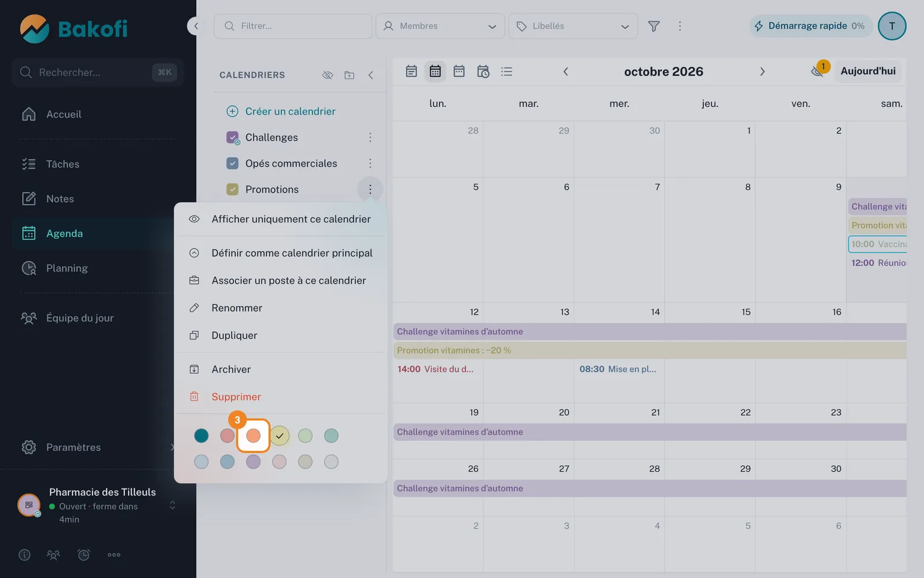Uncheck the Challenges calendar checkbox
This screenshot has width=924, height=578.
[232, 138]
